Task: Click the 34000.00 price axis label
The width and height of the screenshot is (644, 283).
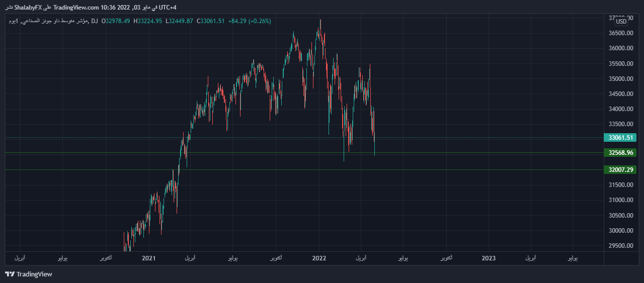Action: click(620, 109)
